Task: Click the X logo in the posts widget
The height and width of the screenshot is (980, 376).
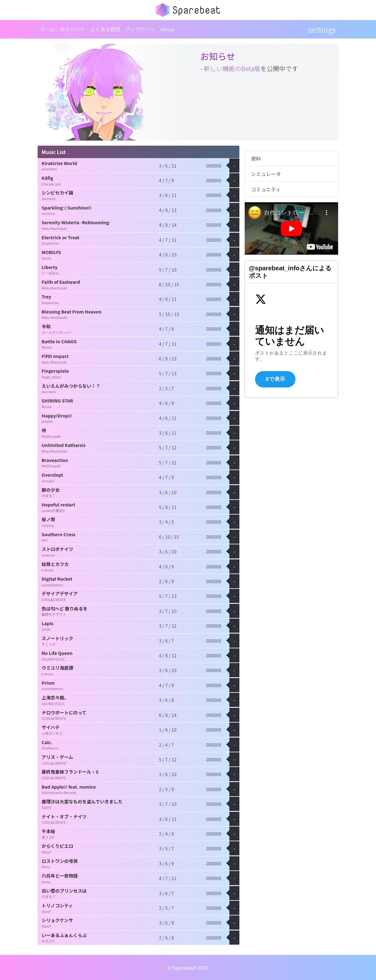Action: (x=261, y=299)
